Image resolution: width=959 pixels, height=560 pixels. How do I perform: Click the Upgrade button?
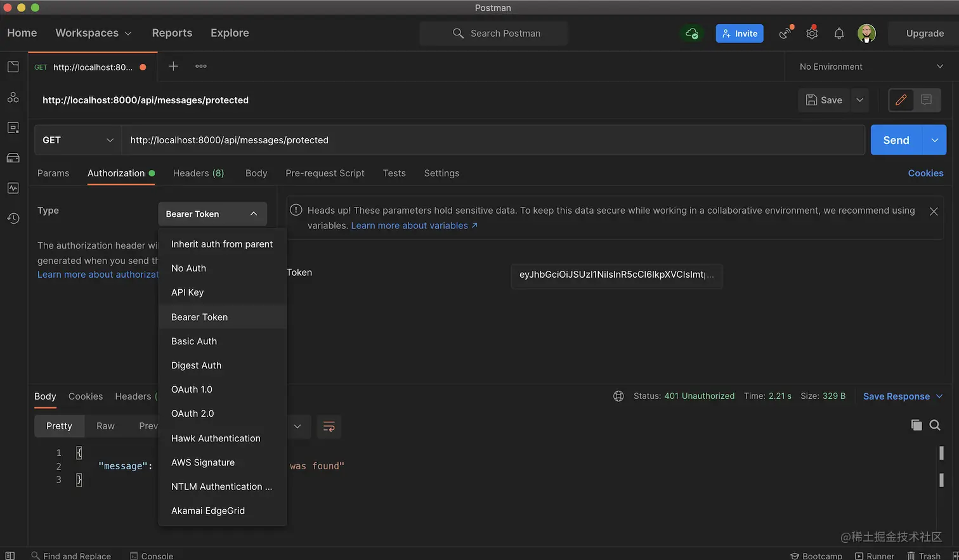click(925, 33)
